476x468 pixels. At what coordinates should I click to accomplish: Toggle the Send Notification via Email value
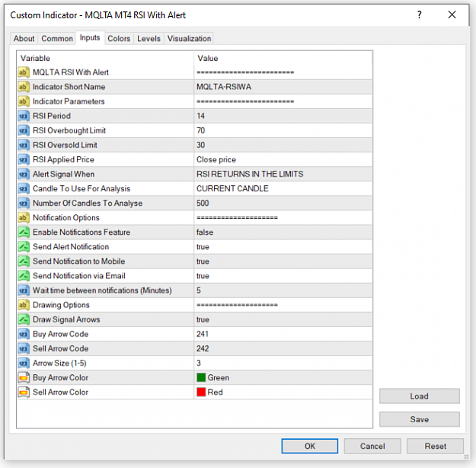click(x=283, y=276)
